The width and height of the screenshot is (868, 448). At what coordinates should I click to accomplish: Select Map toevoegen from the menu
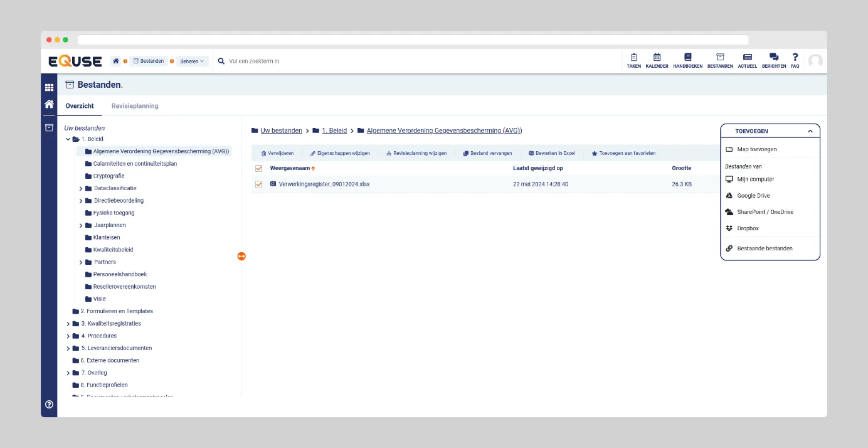click(756, 149)
